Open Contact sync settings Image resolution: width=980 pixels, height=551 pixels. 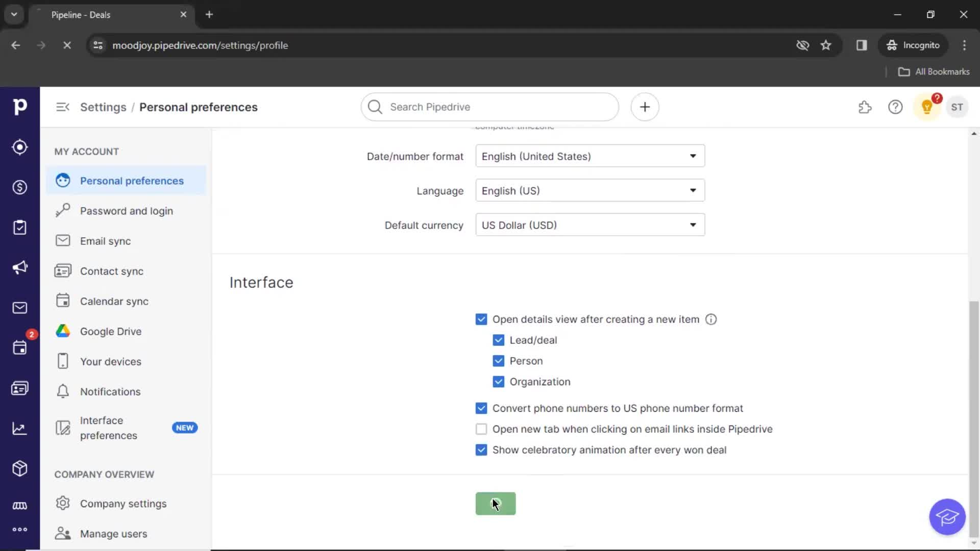[112, 271]
